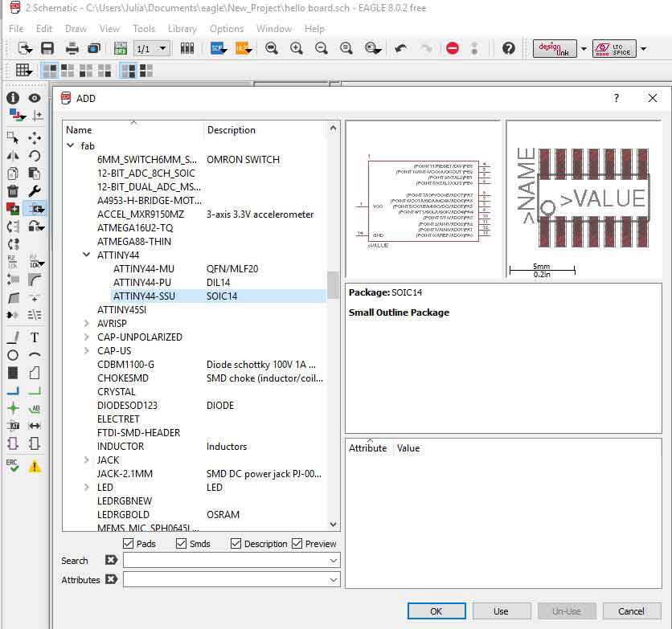This screenshot has height=629, width=672.
Task: Click the yellow warning Errors icon
Action: tap(35, 466)
